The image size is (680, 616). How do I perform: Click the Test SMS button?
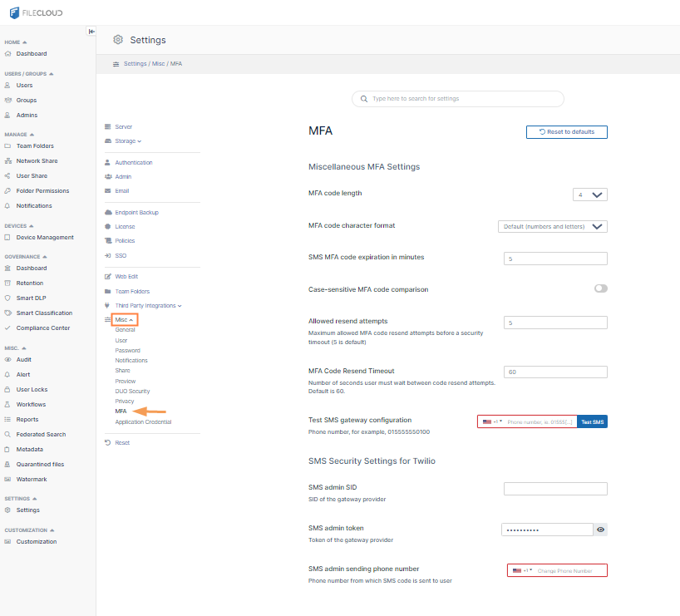click(592, 421)
